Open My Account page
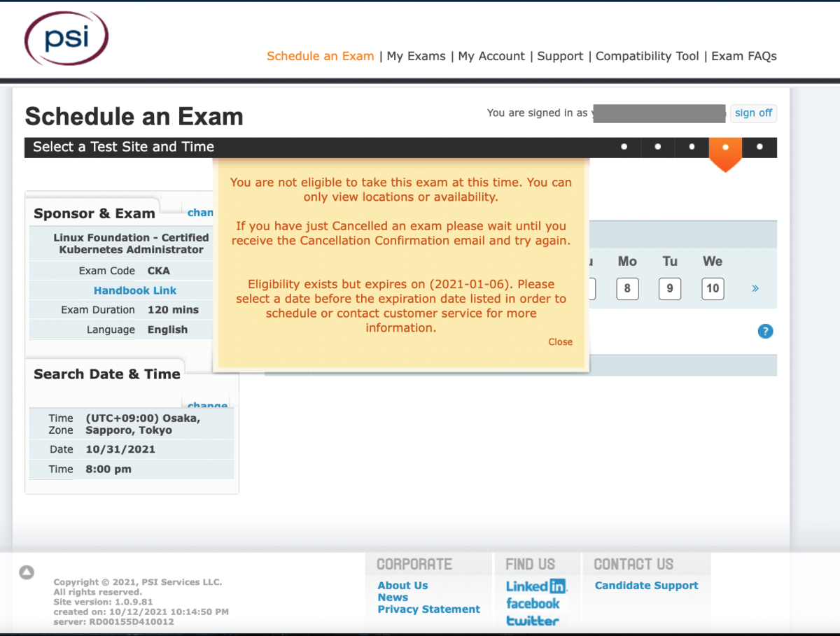The image size is (840, 636). click(491, 56)
